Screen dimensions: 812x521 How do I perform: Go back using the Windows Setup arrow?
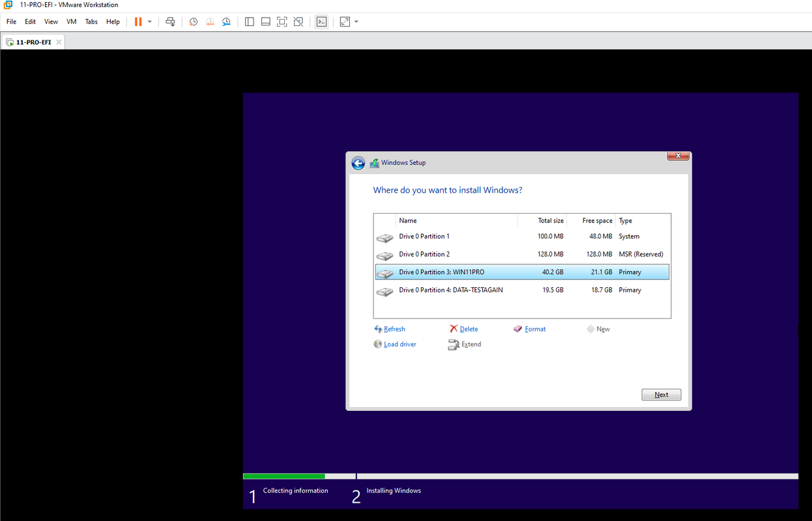(358, 163)
